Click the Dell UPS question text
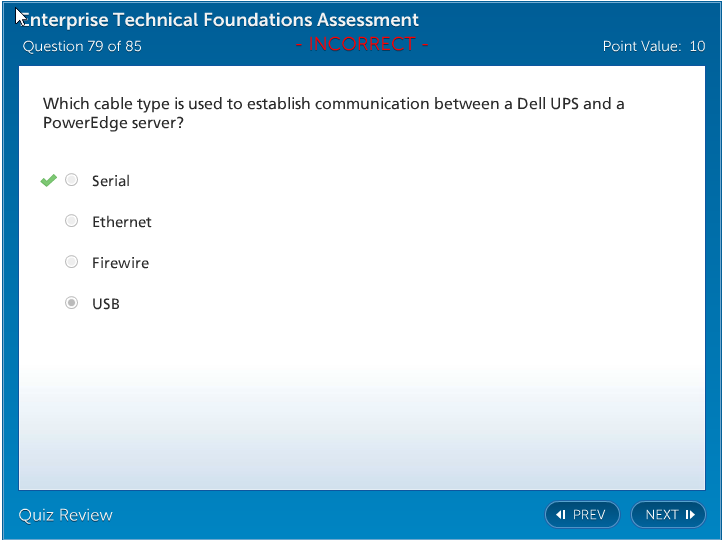 click(333, 113)
